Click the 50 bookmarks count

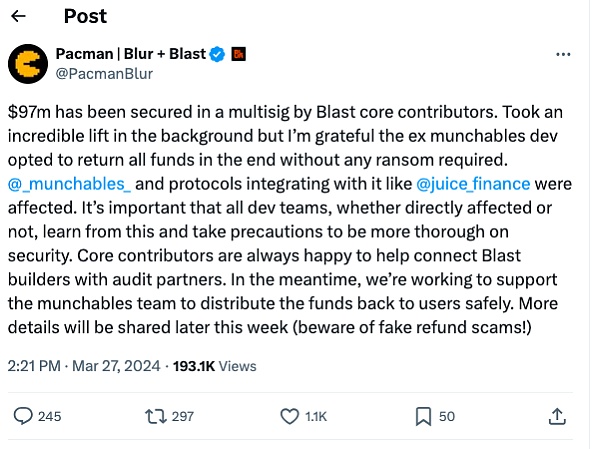[447, 416]
